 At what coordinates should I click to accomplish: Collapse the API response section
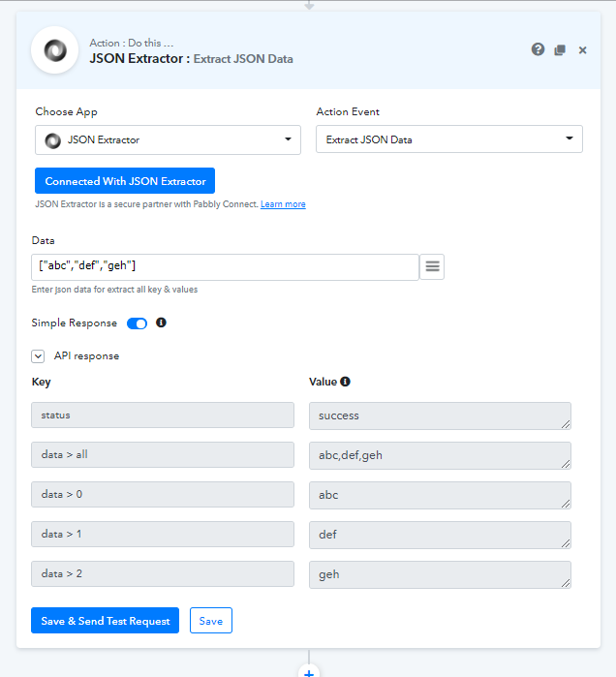38,356
